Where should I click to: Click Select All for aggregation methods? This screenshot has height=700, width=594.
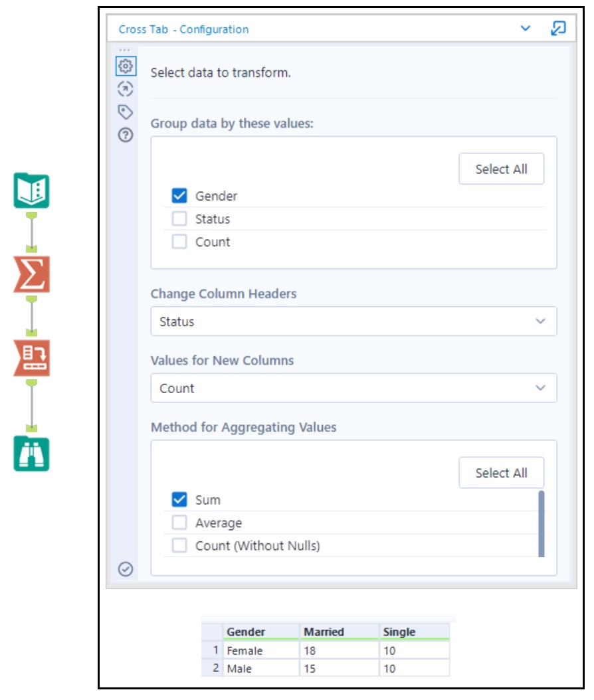501,472
